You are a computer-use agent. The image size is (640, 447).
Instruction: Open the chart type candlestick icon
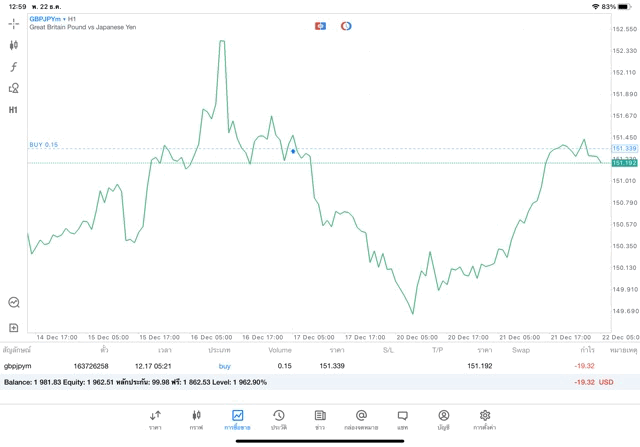[14, 45]
